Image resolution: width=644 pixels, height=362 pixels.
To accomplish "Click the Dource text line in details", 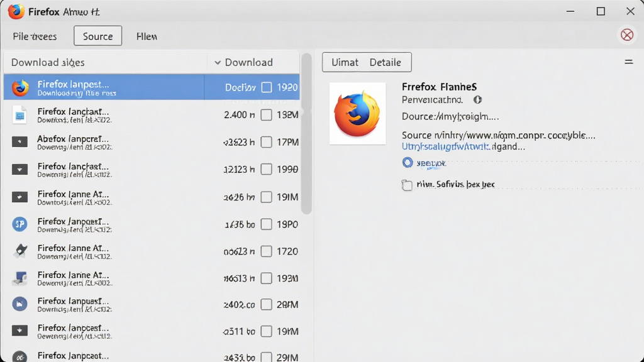I will click(x=450, y=116).
